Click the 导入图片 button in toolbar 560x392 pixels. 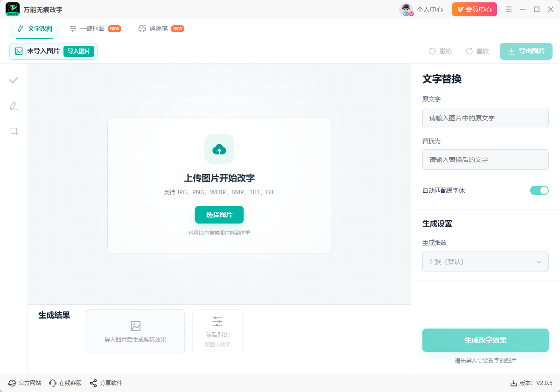coord(79,51)
